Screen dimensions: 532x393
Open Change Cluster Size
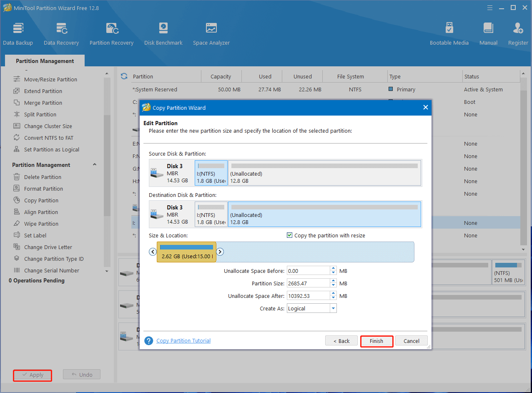pyautogui.click(x=48, y=126)
